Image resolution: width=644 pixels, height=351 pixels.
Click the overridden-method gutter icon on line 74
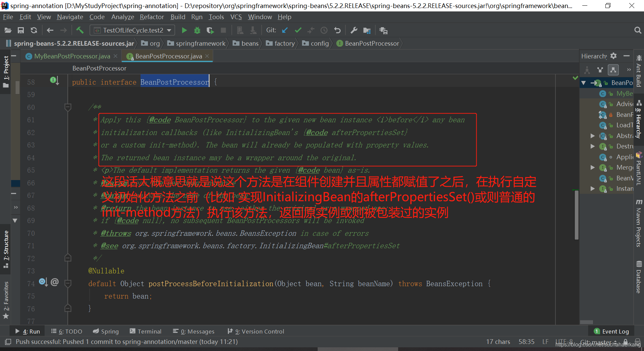43,282
